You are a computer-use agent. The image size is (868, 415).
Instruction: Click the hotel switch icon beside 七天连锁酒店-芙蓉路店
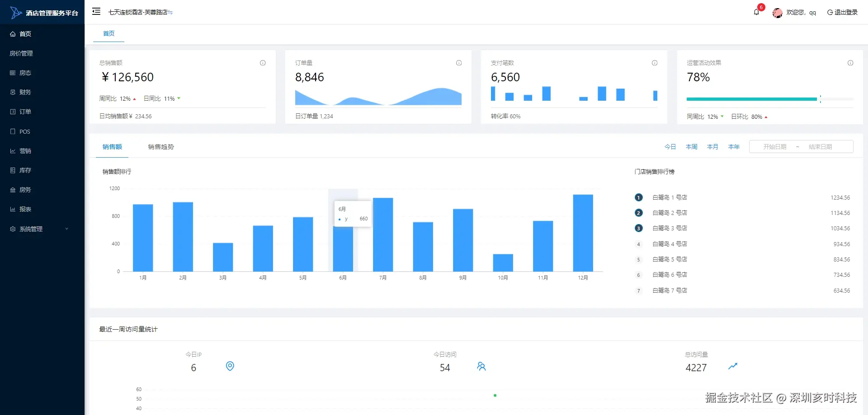[x=170, y=13]
